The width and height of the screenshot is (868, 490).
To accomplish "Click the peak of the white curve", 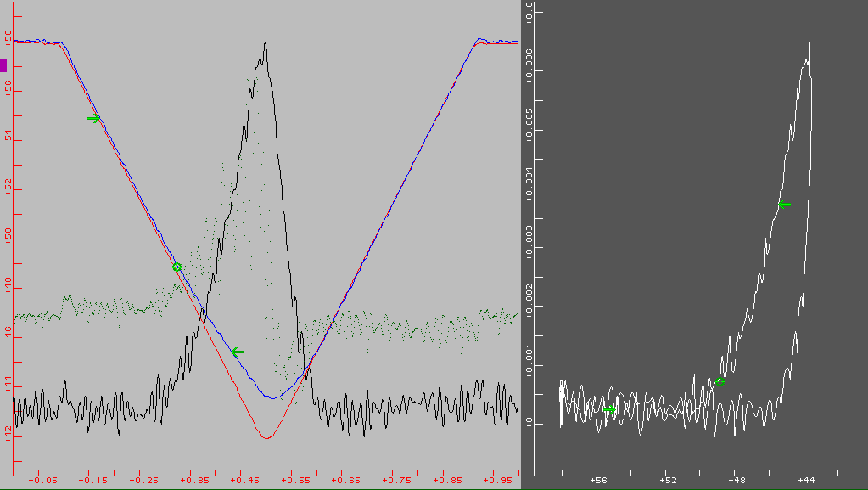I will click(x=809, y=42).
